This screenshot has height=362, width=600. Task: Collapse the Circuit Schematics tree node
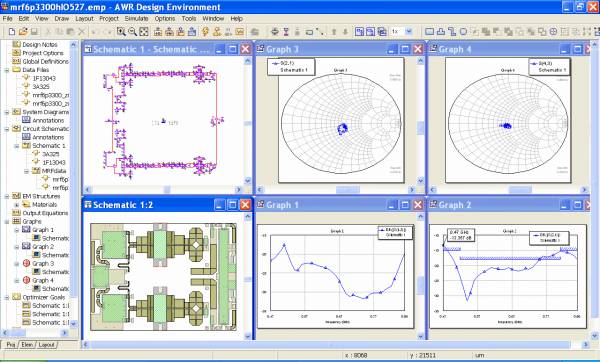tap(7, 129)
